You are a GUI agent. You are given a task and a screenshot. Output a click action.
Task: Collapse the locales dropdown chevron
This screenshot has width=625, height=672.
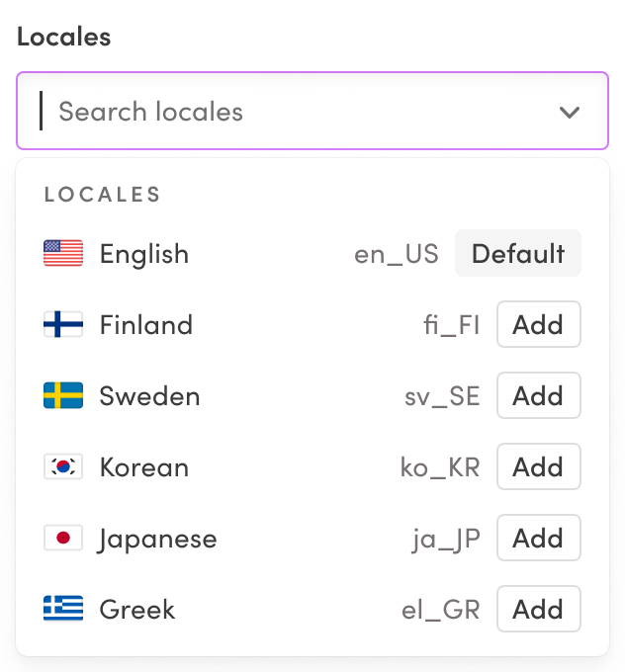click(x=570, y=112)
